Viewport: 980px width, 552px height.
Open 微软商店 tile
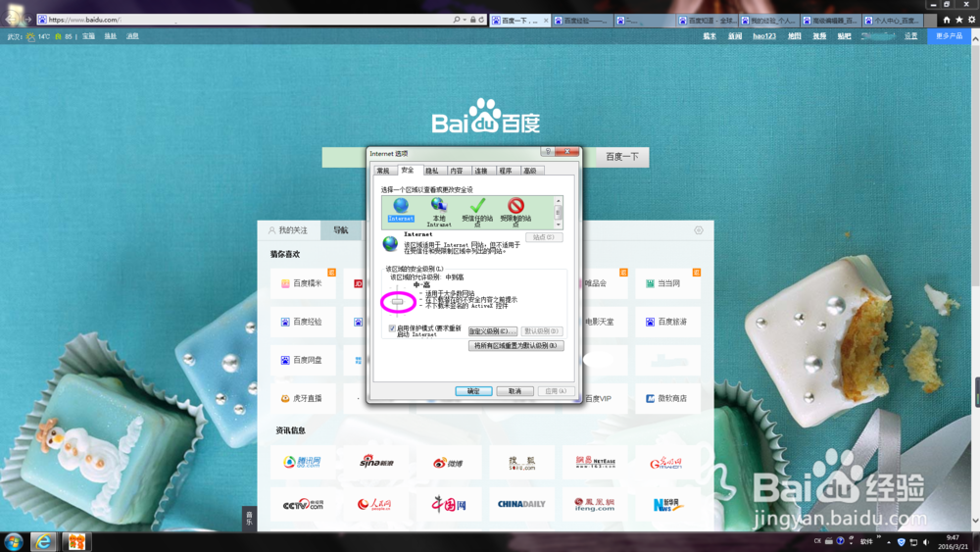click(667, 398)
